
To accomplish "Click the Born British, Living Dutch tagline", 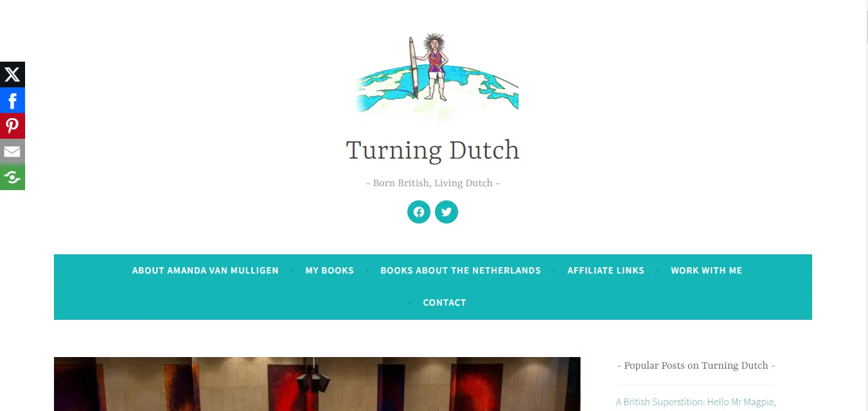I will click(x=433, y=183).
